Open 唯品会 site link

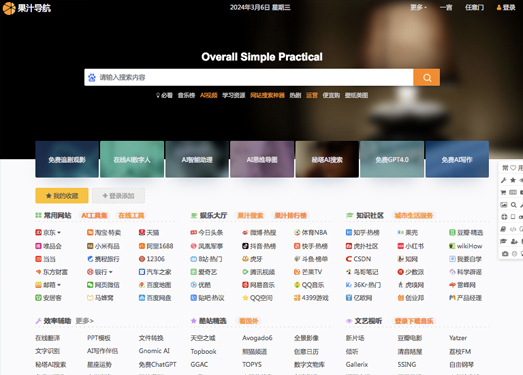[x=48, y=246]
